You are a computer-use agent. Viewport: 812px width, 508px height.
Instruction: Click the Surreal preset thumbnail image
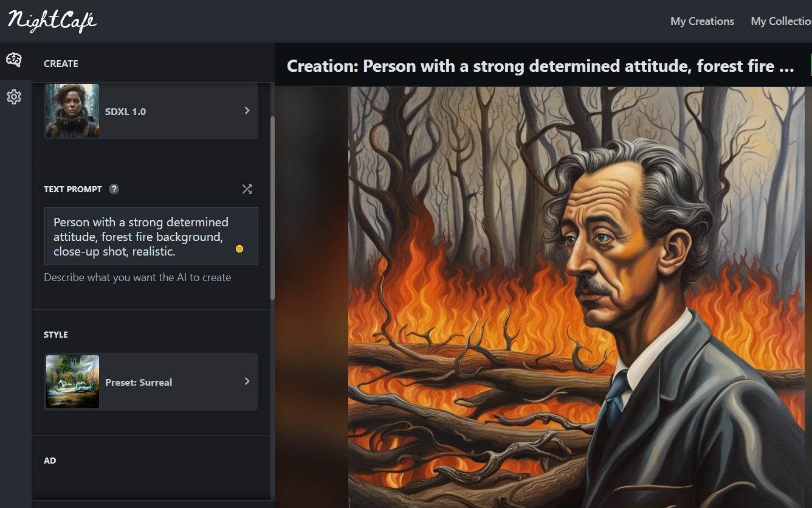(72, 381)
